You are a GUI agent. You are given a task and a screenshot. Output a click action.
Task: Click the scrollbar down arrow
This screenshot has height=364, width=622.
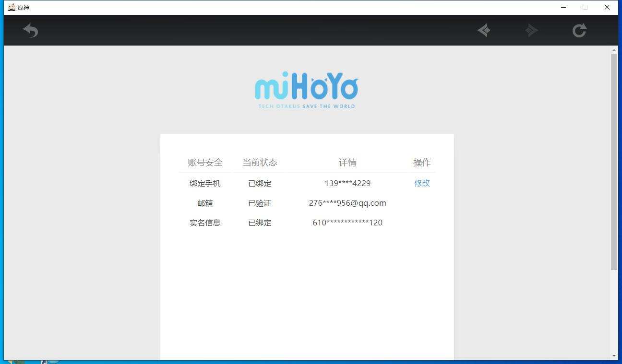click(x=614, y=356)
